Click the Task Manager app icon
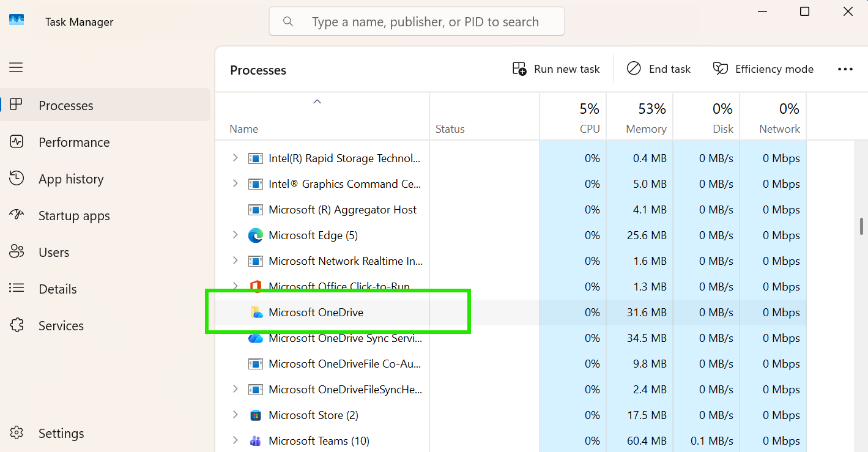868x452 pixels. pos(17,21)
